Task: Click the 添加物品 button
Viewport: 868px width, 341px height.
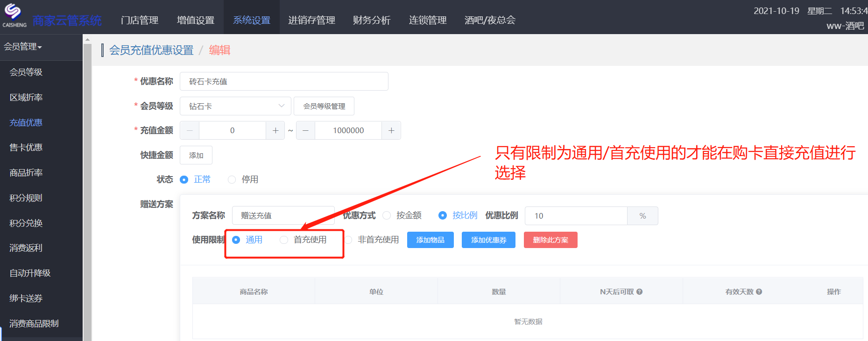Action: point(430,240)
